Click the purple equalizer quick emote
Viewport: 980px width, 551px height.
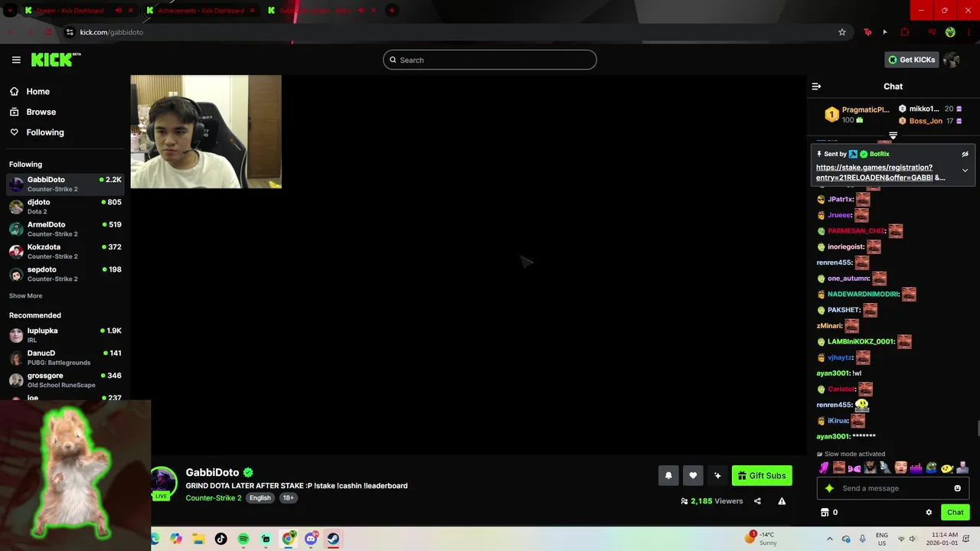[916, 468]
